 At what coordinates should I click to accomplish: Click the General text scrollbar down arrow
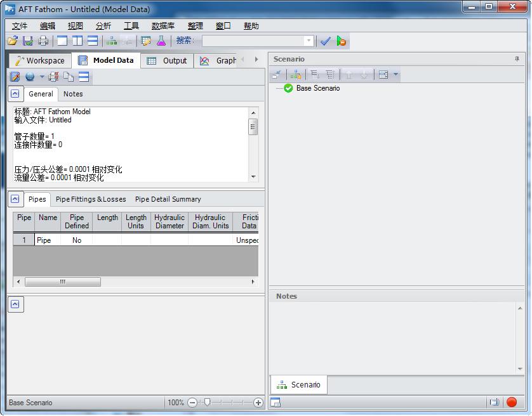pos(253,177)
